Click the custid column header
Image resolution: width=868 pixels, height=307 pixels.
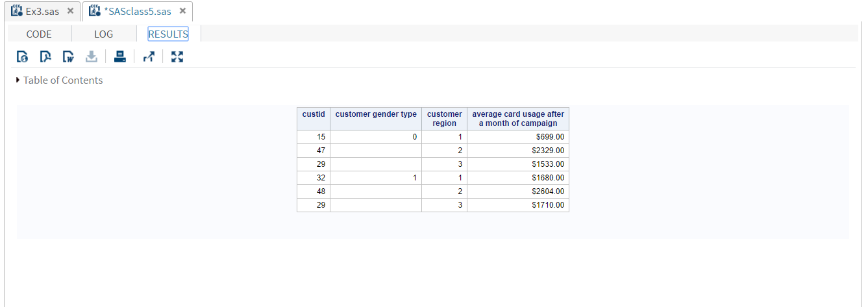click(314, 114)
